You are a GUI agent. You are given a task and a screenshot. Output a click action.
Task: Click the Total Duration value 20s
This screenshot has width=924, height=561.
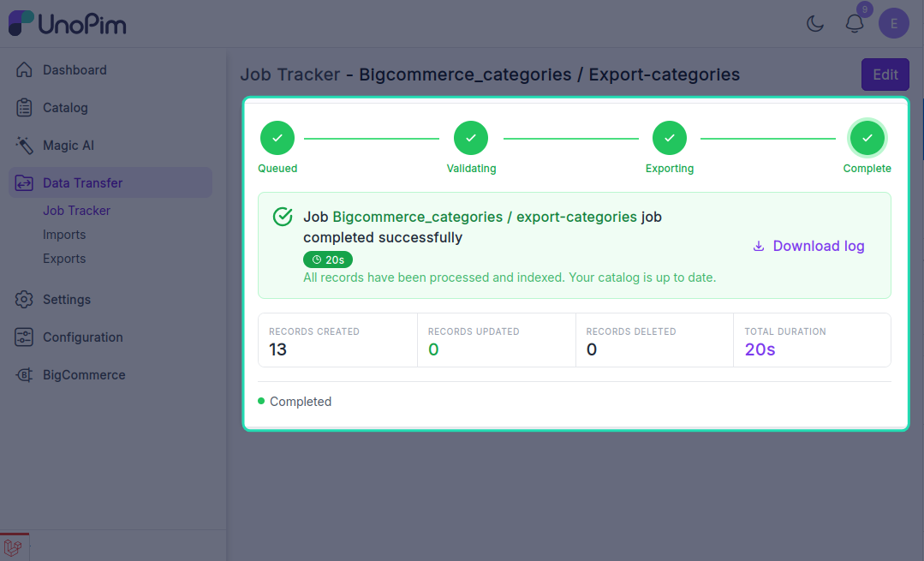760,349
